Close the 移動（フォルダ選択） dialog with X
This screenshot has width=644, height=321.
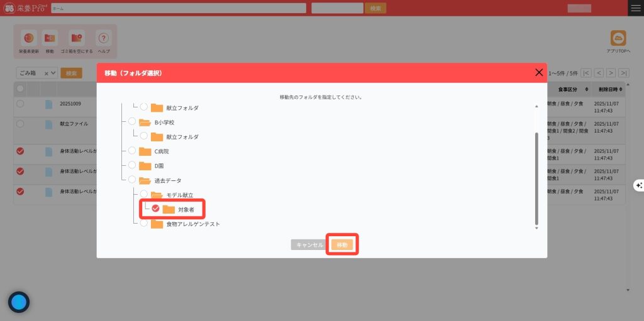[538, 72]
